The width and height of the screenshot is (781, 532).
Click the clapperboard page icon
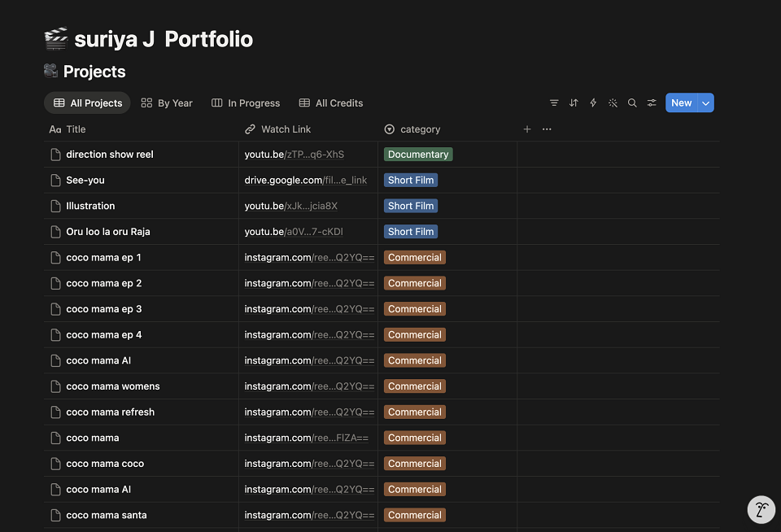56,39
